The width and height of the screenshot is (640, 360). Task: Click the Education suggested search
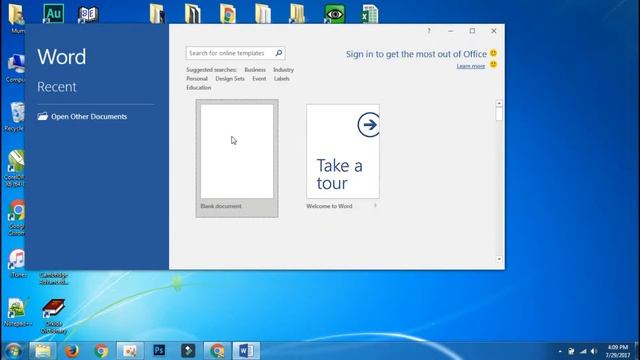(x=199, y=87)
